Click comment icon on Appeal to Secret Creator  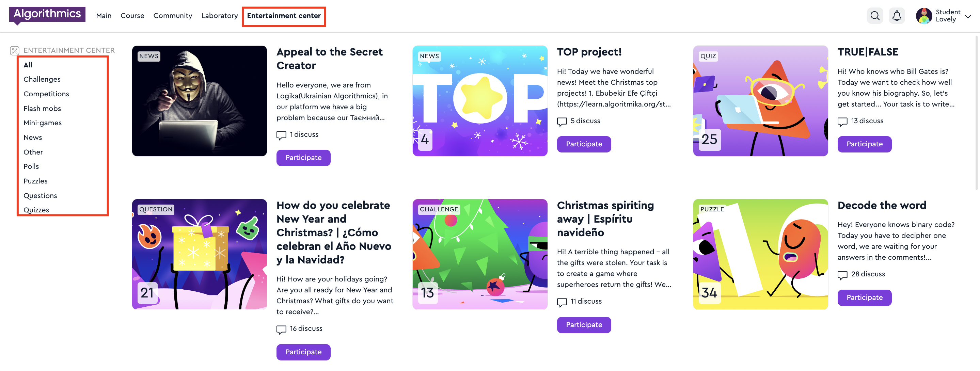[x=281, y=135]
